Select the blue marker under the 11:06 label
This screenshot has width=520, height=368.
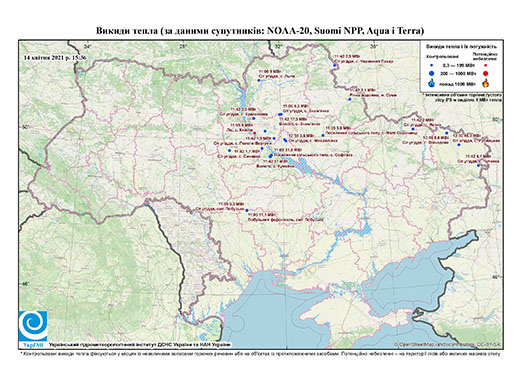pos(259,80)
